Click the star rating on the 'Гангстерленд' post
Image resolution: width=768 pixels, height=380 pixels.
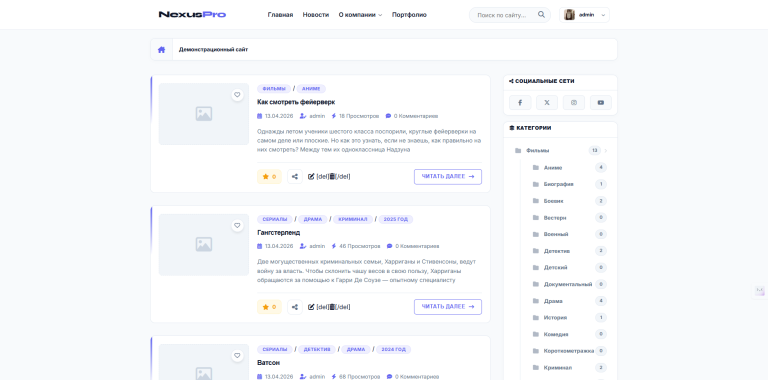(269, 307)
